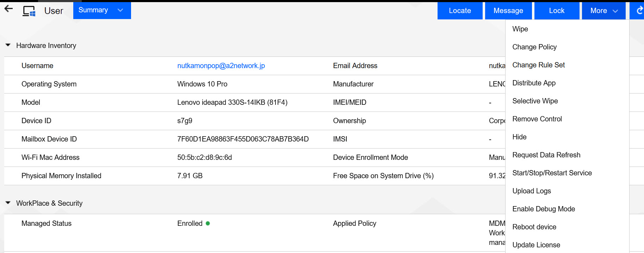Click the Lenovo ideapad 330S-14IKB (81F4) value
The image size is (644, 253).
coord(232,102)
